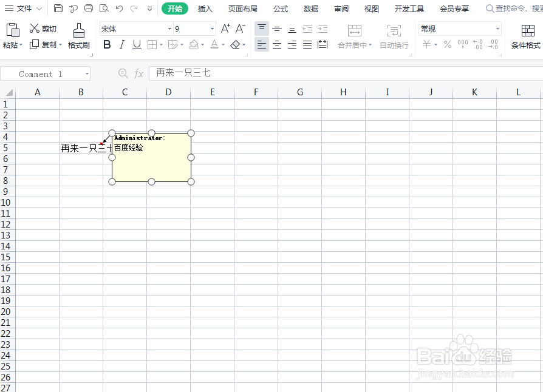543x392 pixels.
Task: Align text to bottom
Action: click(292, 29)
